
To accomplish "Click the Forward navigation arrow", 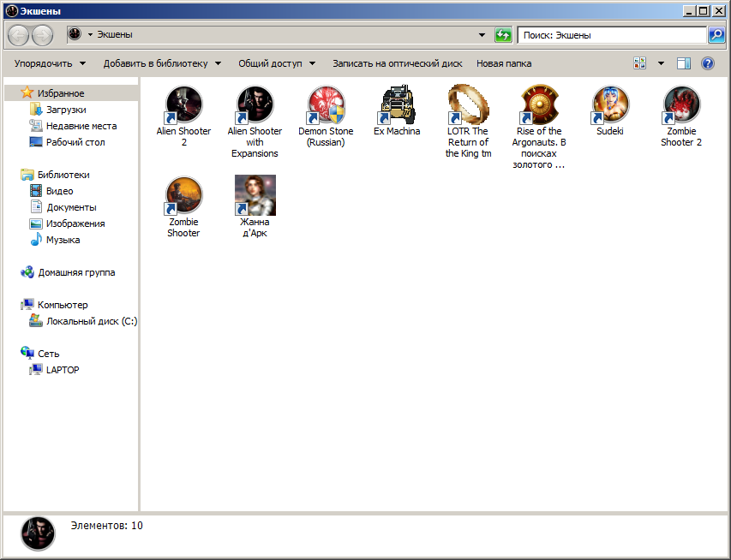I will tap(42, 35).
